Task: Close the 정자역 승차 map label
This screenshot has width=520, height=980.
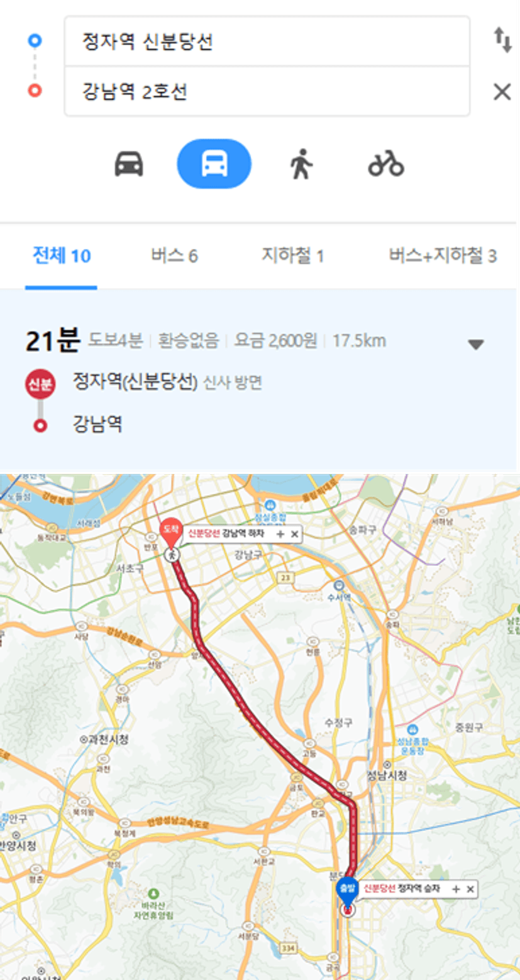Action: coord(469,889)
